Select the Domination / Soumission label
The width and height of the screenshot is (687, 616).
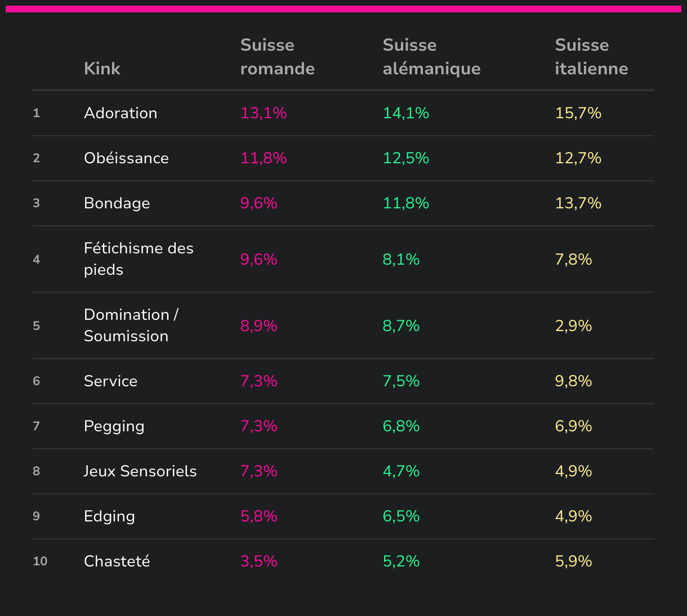131,325
